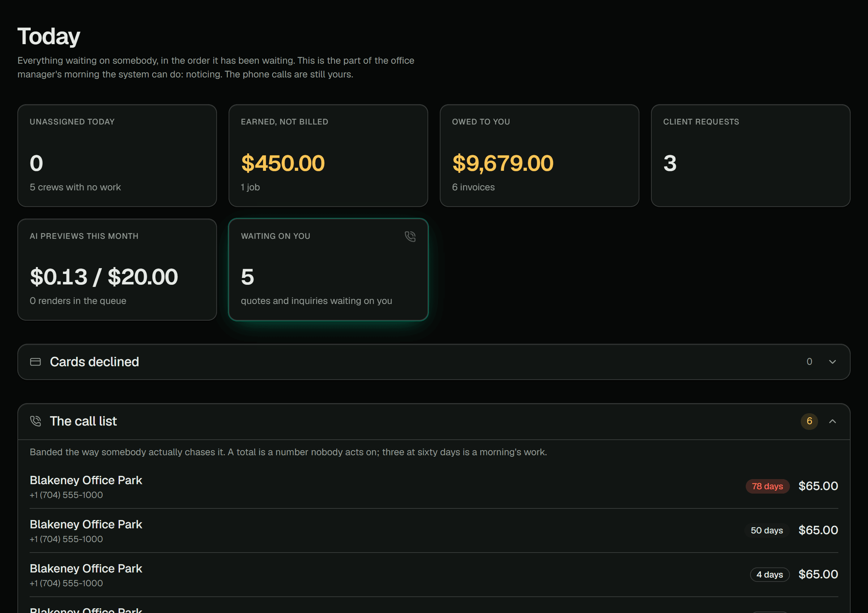
Task: Click the red 78 days badge
Action: pyautogui.click(x=767, y=486)
